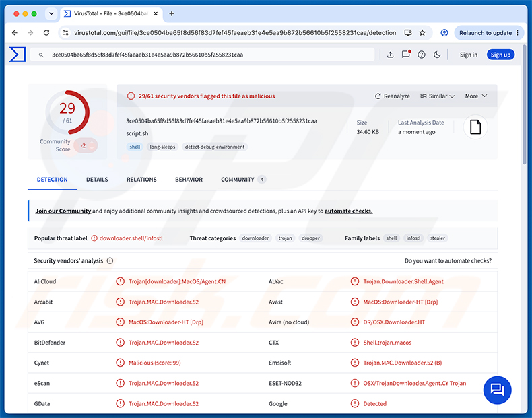This screenshot has height=418, width=532.
Task: Focus the hash search input field
Action: 203,55
